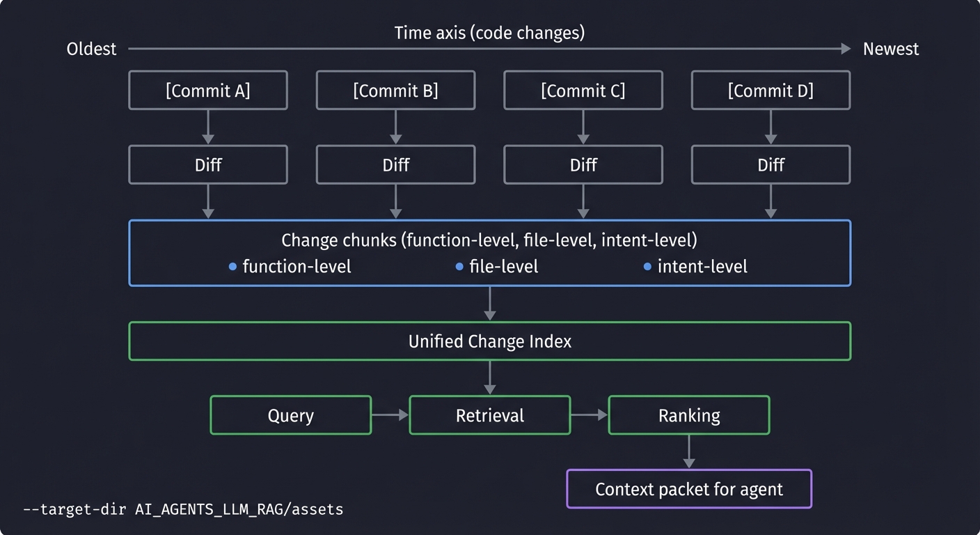Click the Query box
This screenshot has height=535, width=980.
(x=290, y=415)
